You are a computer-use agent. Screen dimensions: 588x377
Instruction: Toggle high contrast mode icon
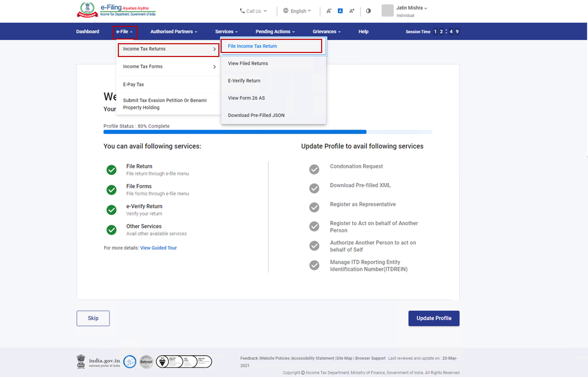tap(368, 11)
